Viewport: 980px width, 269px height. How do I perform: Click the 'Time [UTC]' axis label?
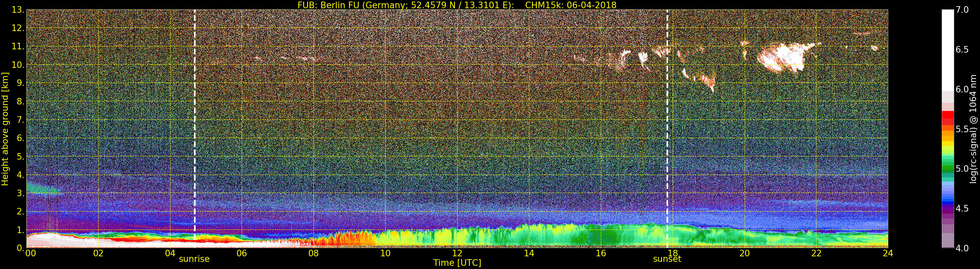tap(457, 262)
